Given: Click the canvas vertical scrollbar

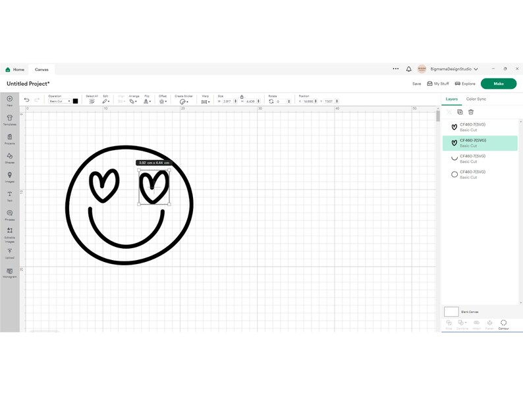Looking at the screenshot, I should pos(438,116).
